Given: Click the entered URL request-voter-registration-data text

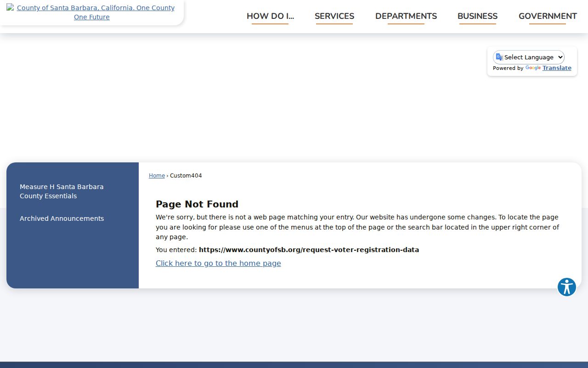Looking at the screenshot, I should [309, 250].
